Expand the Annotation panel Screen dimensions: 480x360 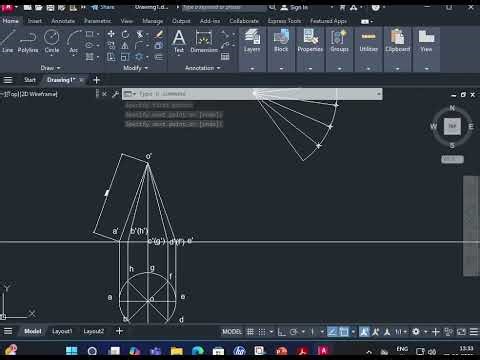point(203,68)
